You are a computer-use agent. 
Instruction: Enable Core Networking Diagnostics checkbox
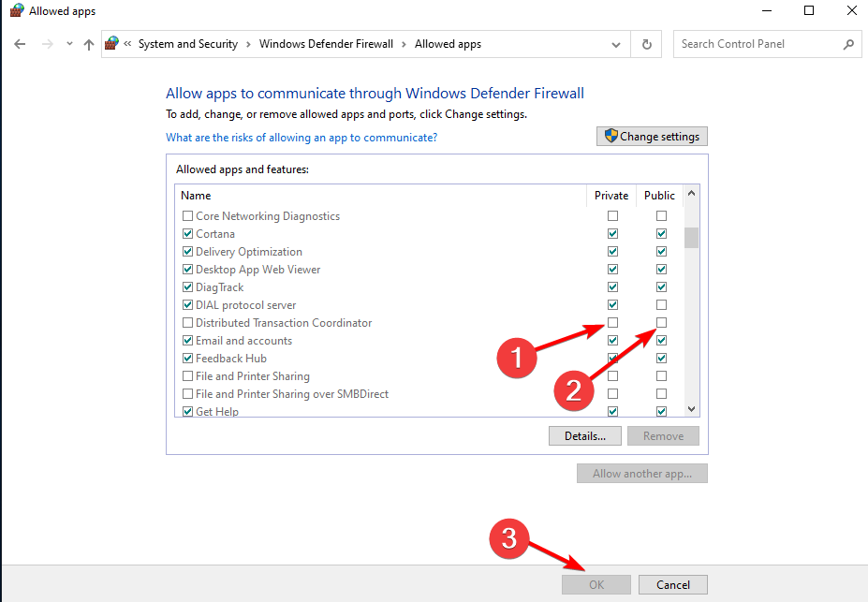click(x=187, y=215)
